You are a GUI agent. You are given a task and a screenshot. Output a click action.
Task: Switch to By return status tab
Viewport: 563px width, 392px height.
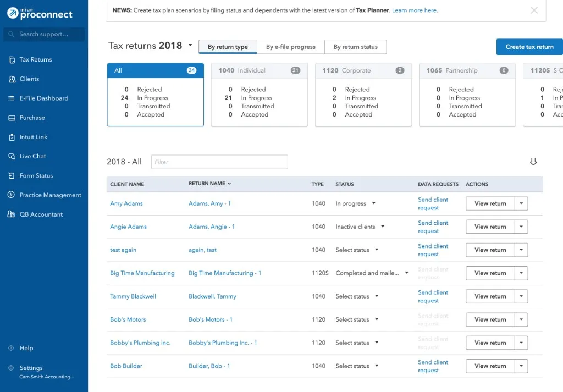coord(356,47)
